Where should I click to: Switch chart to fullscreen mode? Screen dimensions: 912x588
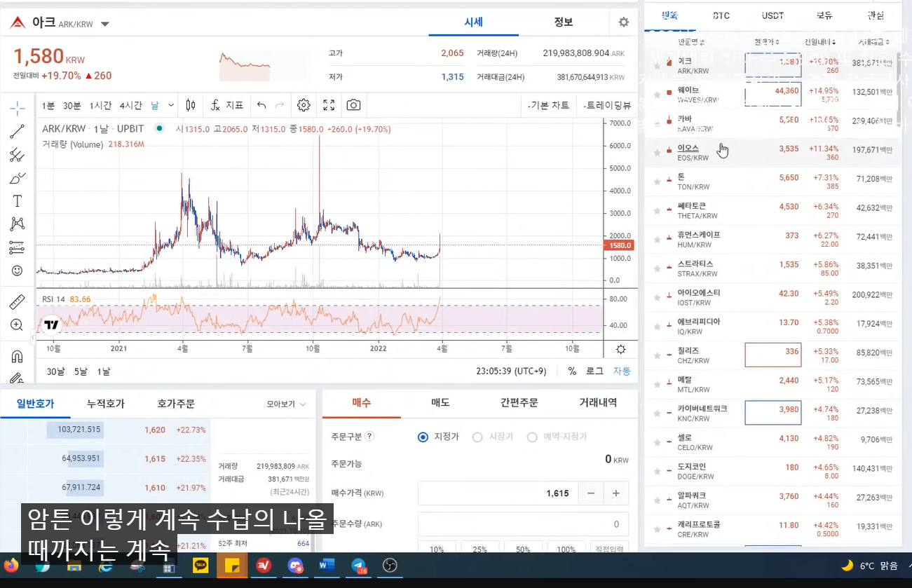[329, 105]
